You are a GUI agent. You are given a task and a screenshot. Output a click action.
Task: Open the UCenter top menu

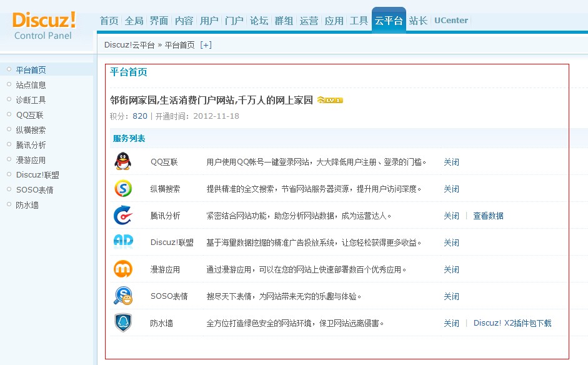[451, 21]
